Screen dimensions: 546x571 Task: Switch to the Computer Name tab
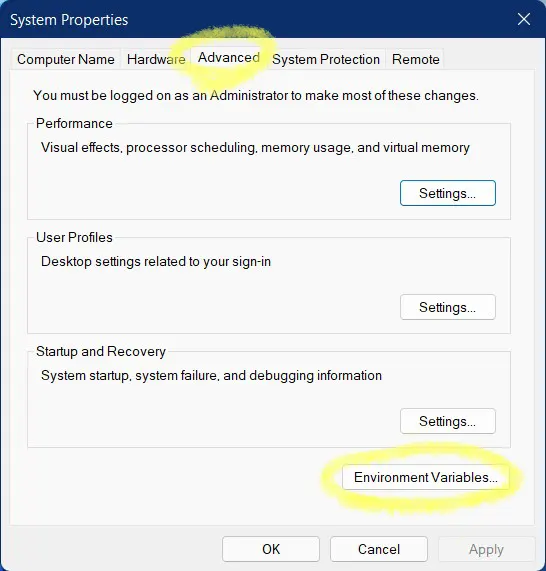coord(66,59)
